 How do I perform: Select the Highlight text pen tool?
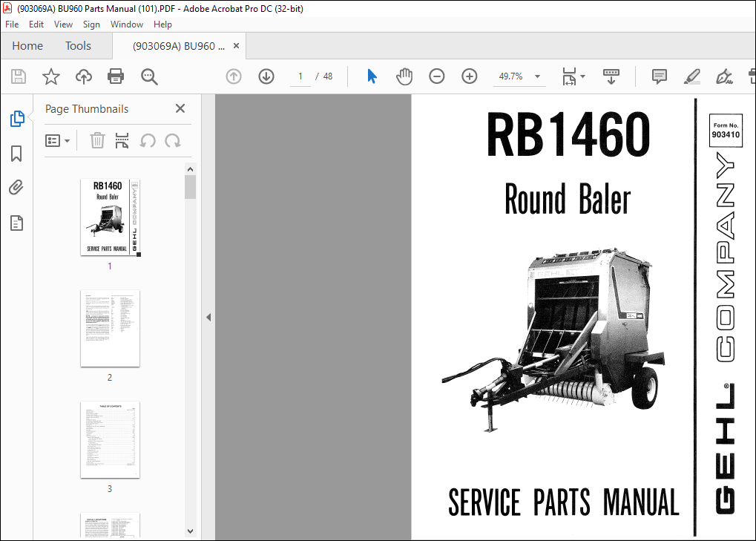pos(692,76)
